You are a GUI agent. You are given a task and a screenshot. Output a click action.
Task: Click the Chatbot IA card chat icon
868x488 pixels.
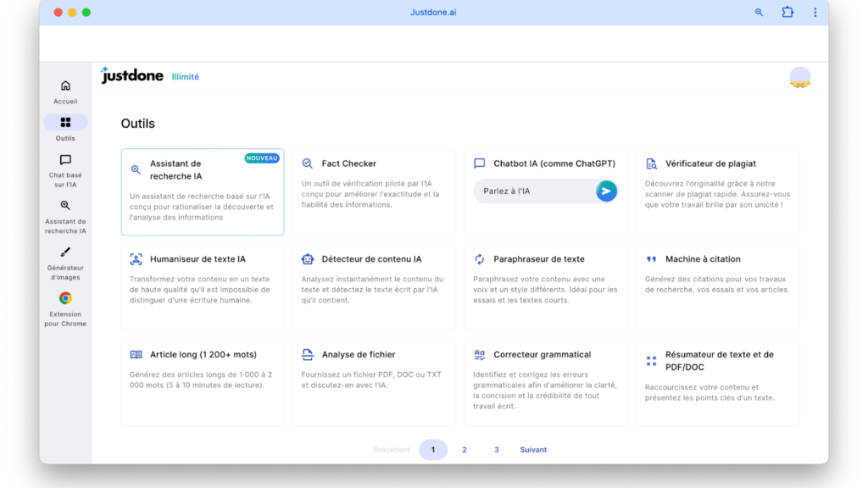click(480, 164)
